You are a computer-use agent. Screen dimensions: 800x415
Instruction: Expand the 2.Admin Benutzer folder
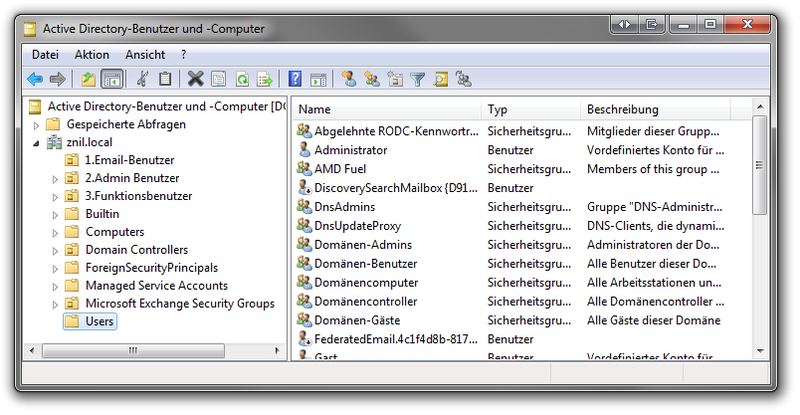coord(55,179)
